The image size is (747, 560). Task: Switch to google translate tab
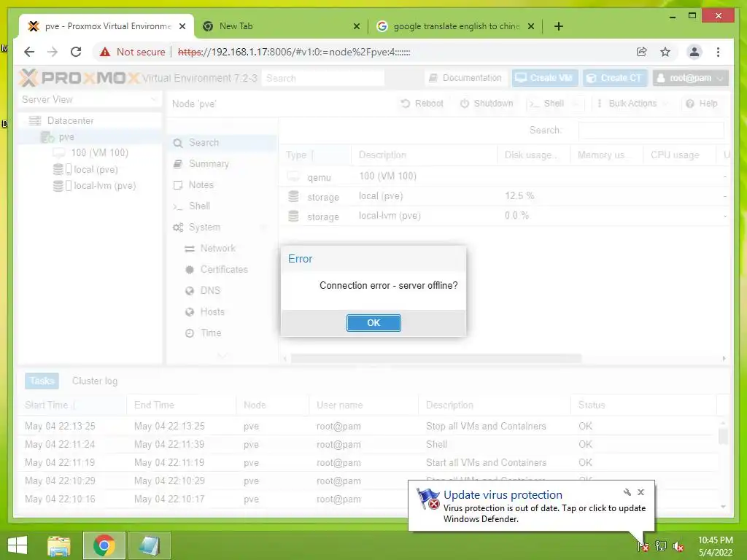point(455,26)
